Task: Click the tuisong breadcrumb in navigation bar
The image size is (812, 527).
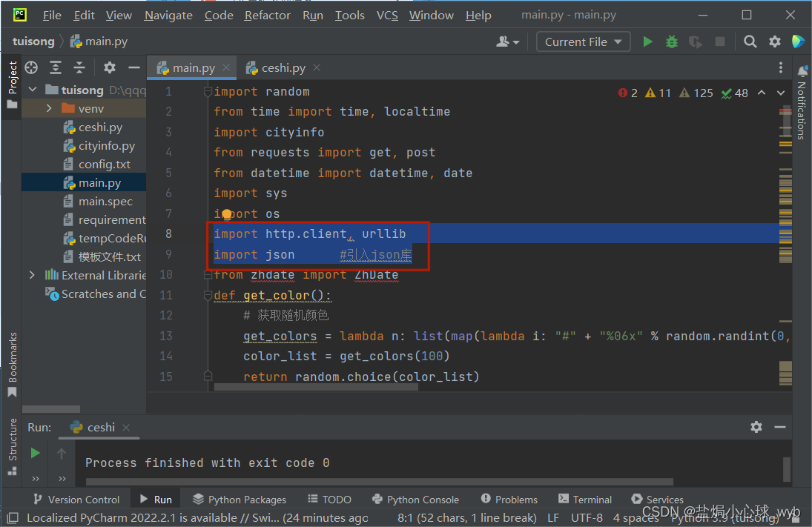Action: coord(33,42)
